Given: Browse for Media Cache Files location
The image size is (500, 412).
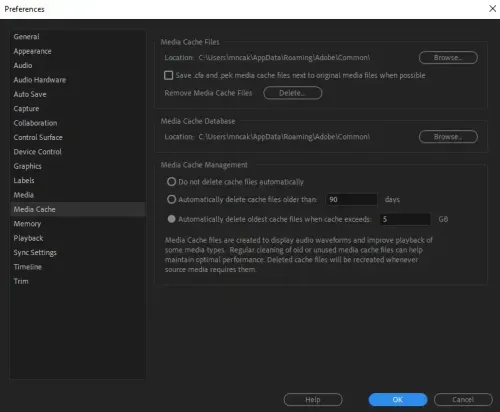Looking at the screenshot, I should pos(448,58).
